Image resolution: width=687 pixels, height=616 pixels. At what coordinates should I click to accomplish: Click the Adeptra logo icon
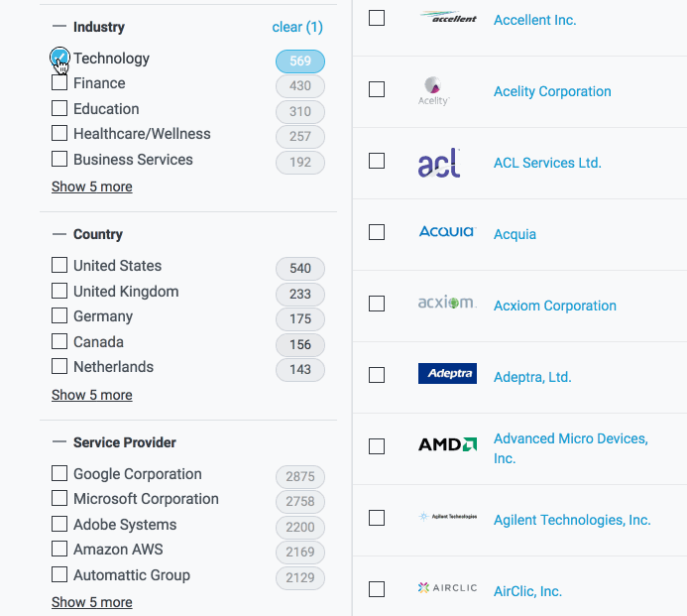coord(447,375)
